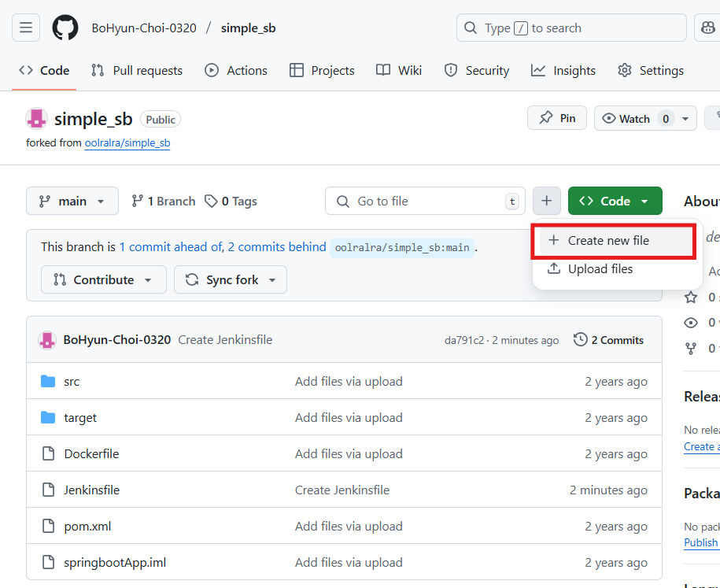Switch to the Code tab

[x=44, y=70]
